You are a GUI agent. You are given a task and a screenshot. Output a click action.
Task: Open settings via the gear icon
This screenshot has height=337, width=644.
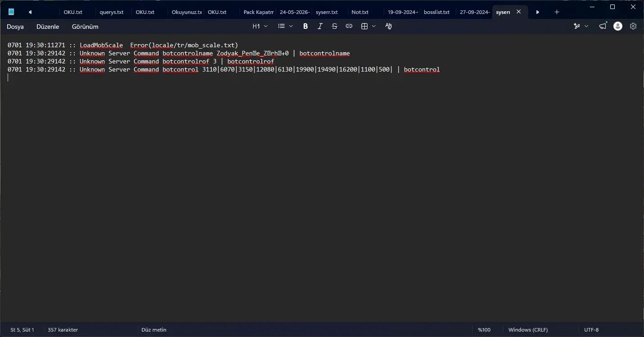coord(633,27)
